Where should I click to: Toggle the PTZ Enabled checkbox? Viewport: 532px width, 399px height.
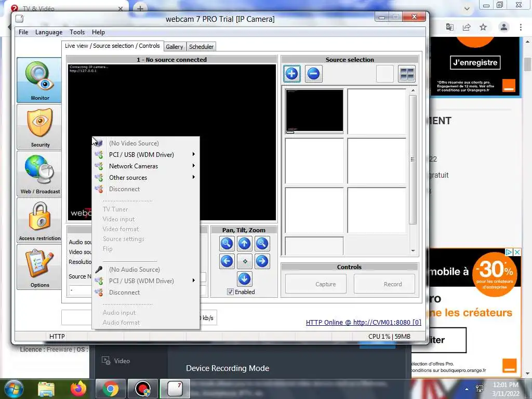230,292
